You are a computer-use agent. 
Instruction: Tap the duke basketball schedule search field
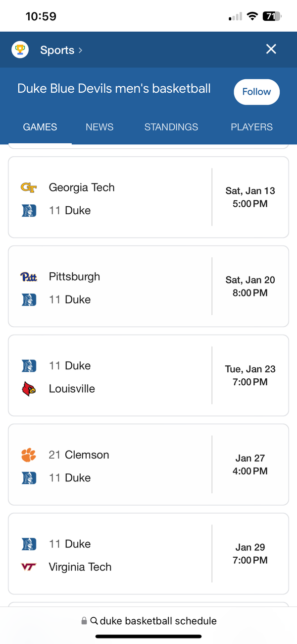click(148, 621)
